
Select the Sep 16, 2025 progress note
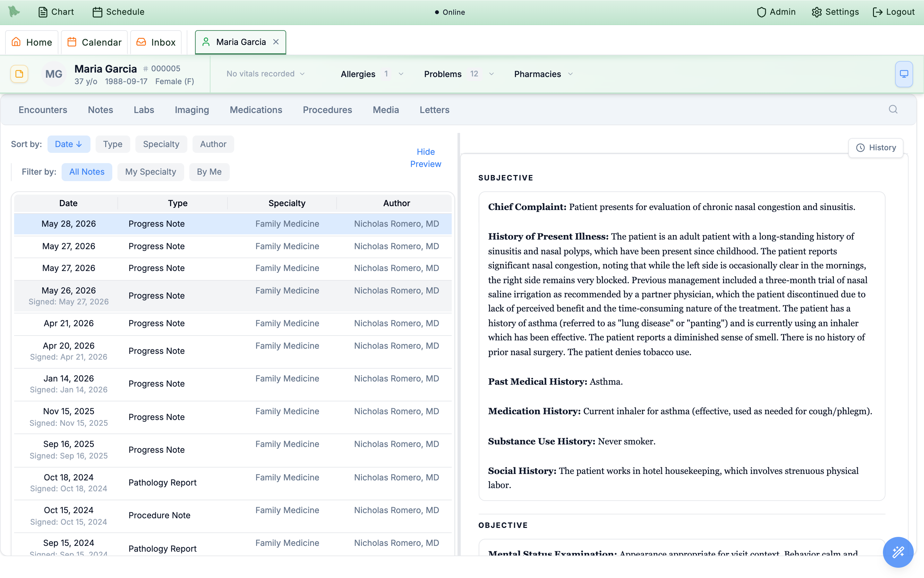[x=233, y=450]
